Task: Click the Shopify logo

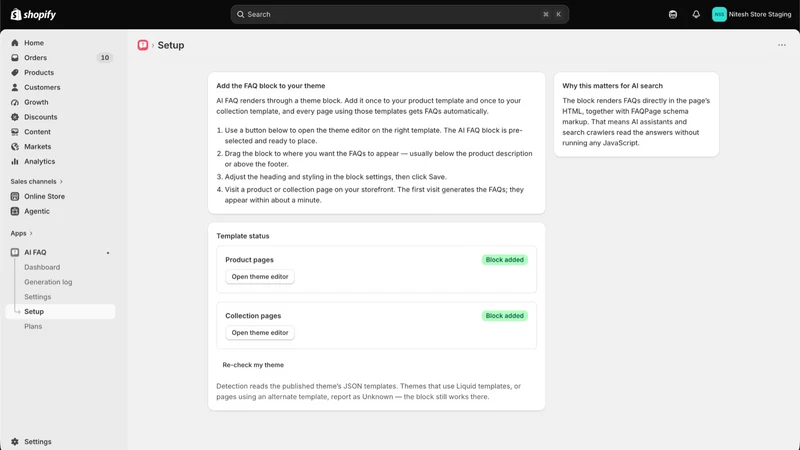Action: click(33, 14)
